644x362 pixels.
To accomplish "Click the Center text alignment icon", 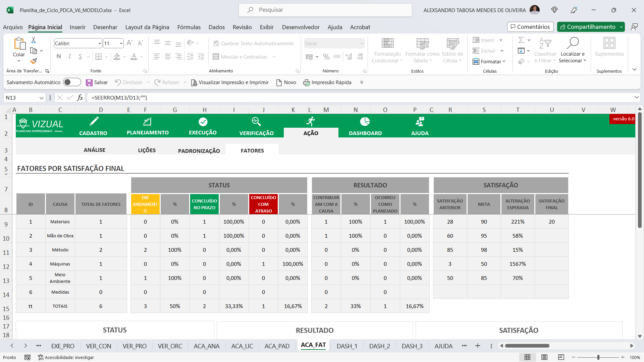I will [168, 56].
